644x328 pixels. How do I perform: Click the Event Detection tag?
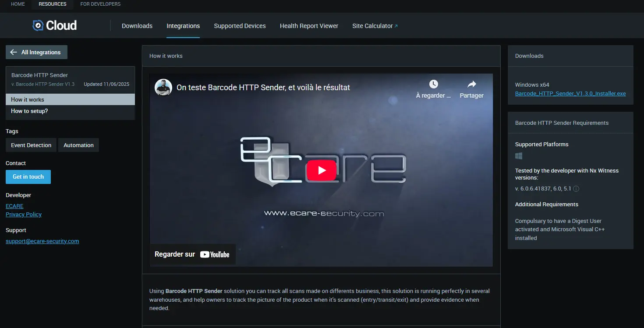[x=31, y=145]
